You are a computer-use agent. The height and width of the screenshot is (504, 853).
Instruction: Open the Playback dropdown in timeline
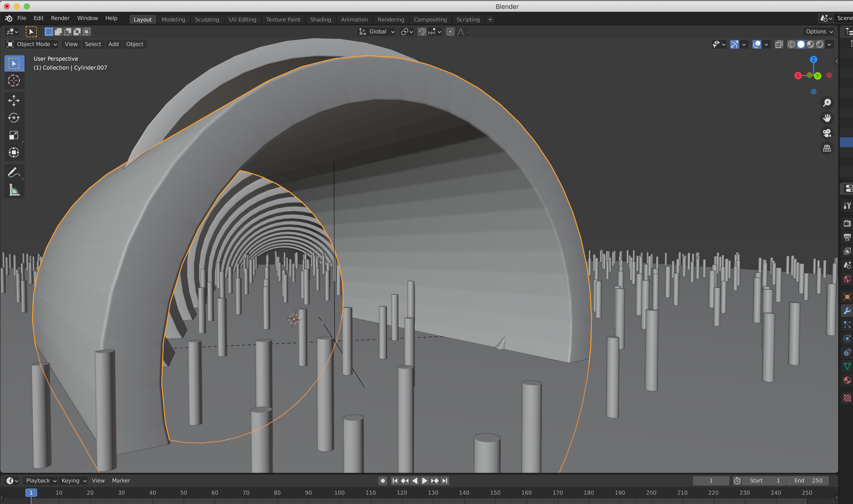coord(41,480)
